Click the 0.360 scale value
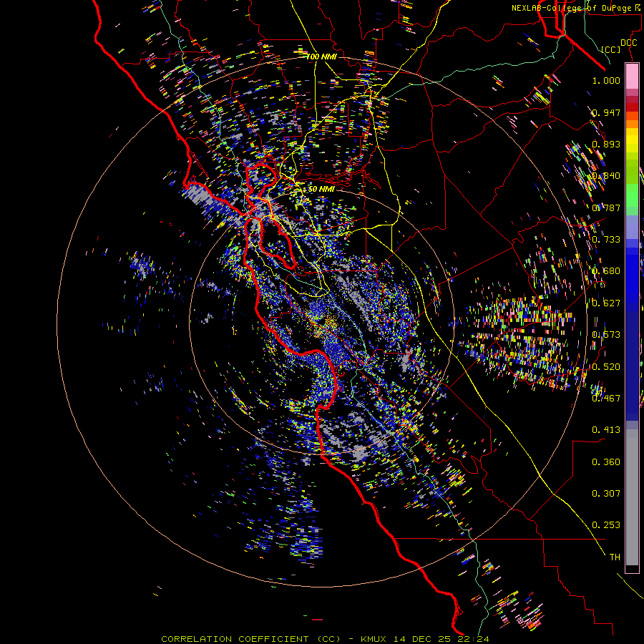 (606, 462)
